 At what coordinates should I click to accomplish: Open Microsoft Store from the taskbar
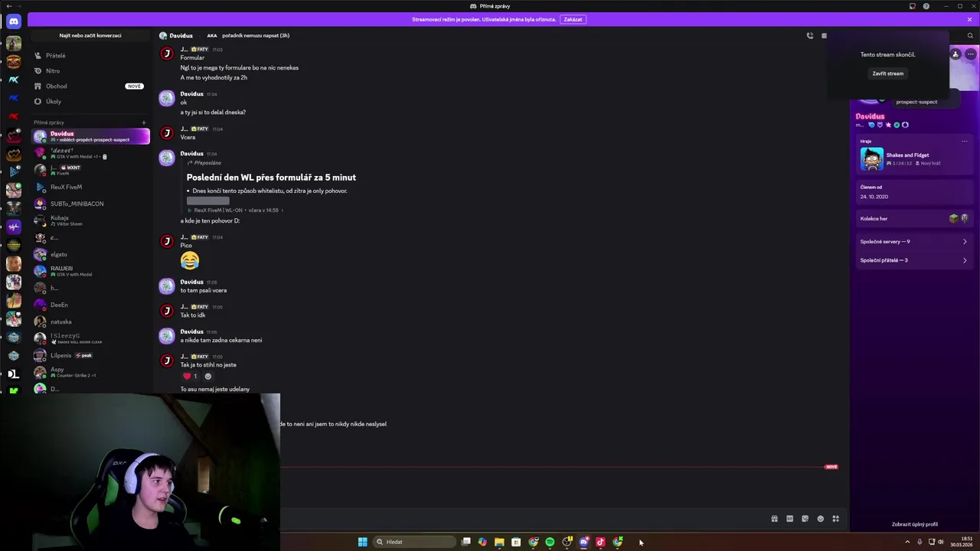[x=516, y=542]
